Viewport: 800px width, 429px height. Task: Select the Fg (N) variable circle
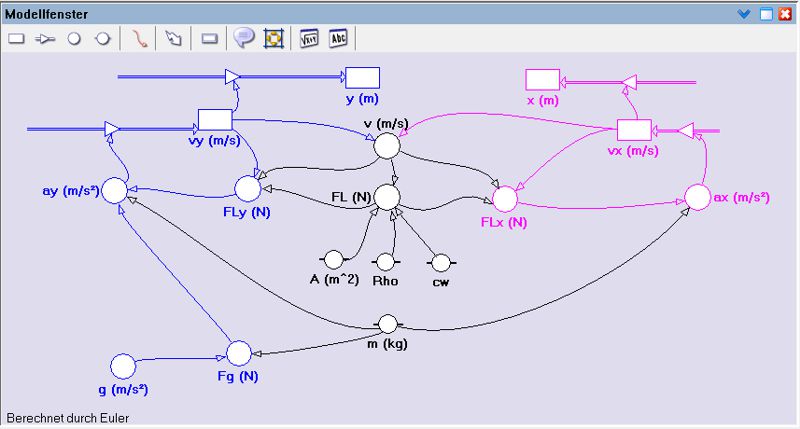(239, 353)
